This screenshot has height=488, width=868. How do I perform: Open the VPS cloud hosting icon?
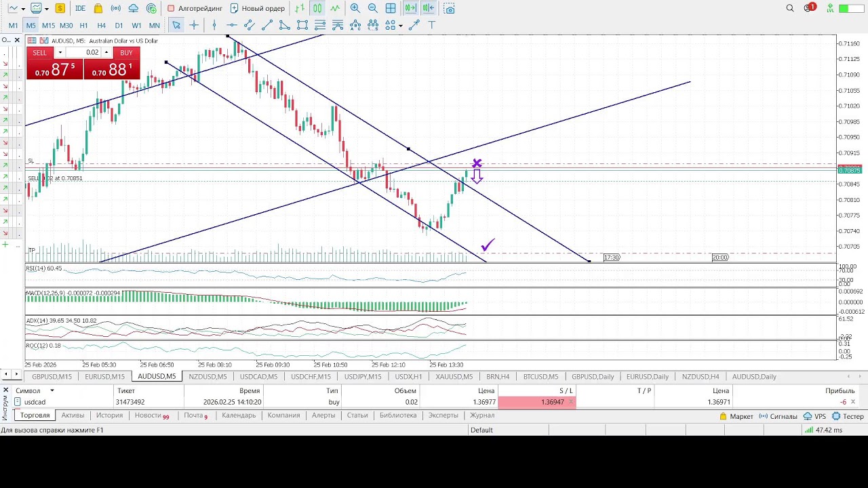[134, 8]
